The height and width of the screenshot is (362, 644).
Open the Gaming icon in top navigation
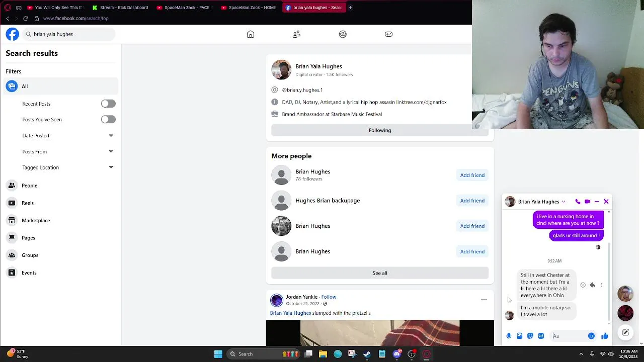pos(388,34)
